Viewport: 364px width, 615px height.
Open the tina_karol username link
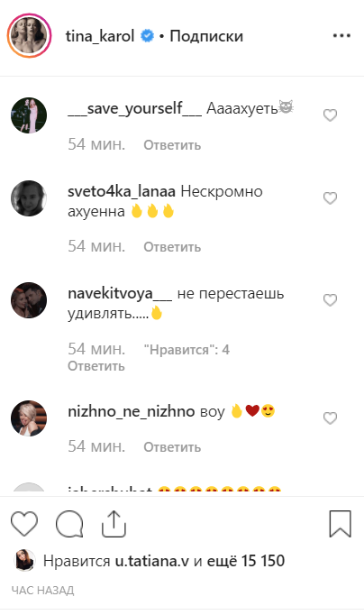click(100, 36)
